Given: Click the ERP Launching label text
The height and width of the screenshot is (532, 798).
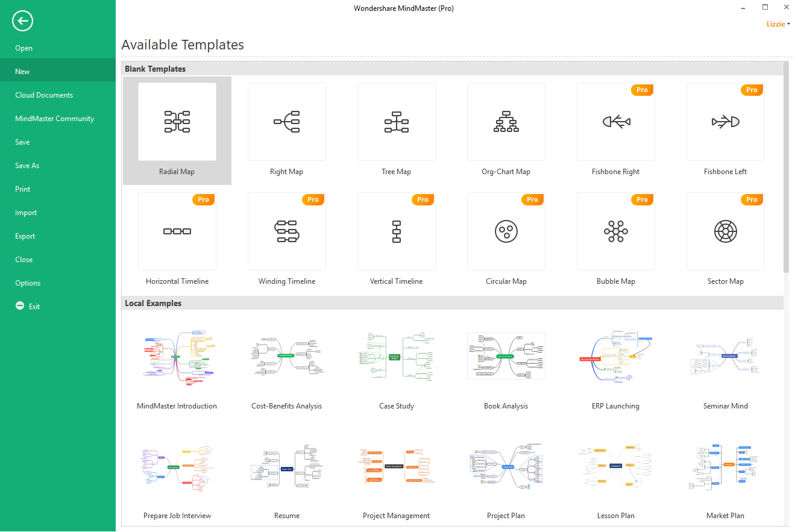Looking at the screenshot, I should 616,406.
